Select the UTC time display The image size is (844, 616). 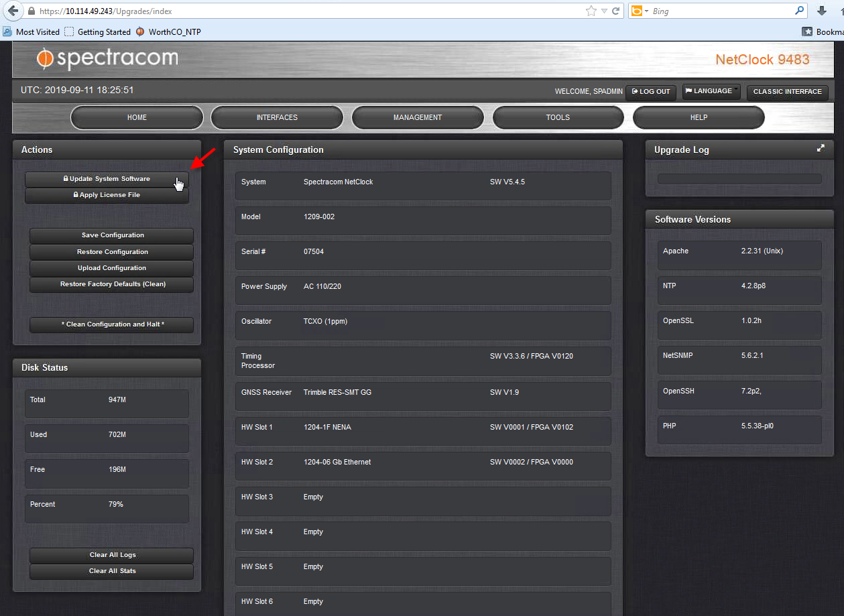click(x=77, y=90)
